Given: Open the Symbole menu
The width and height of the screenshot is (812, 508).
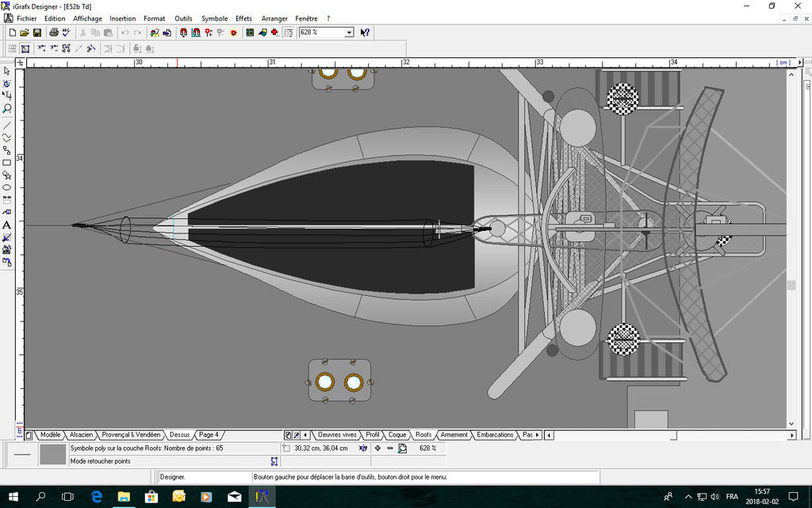Looking at the screenshot, I should tap(214, 19).
